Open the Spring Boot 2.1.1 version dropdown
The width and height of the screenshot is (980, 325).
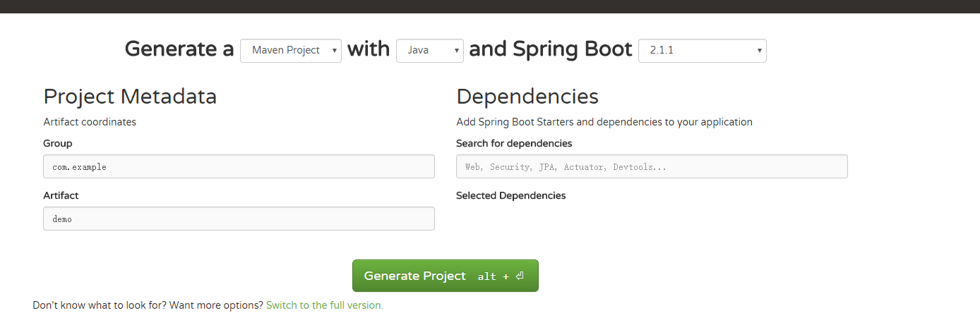pos(702,51)
